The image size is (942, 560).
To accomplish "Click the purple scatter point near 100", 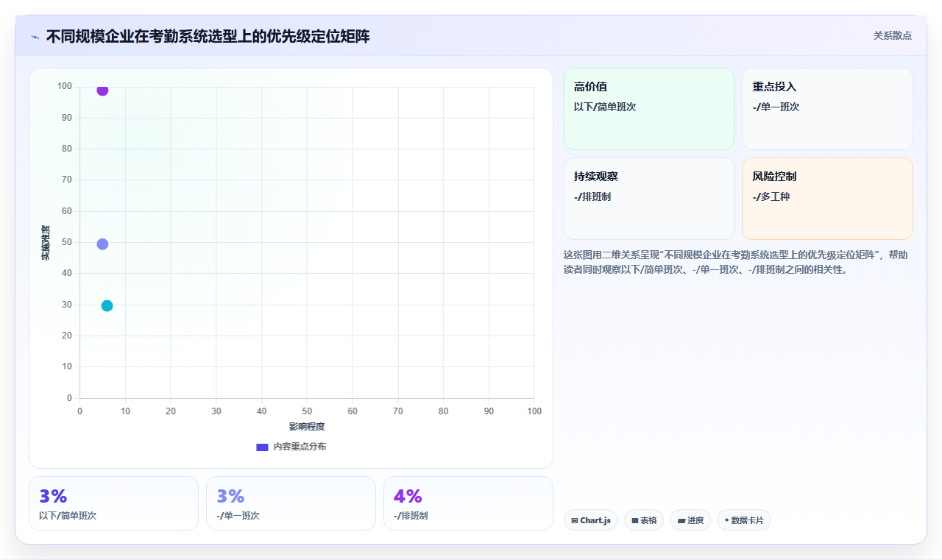I will click(102, 90).
